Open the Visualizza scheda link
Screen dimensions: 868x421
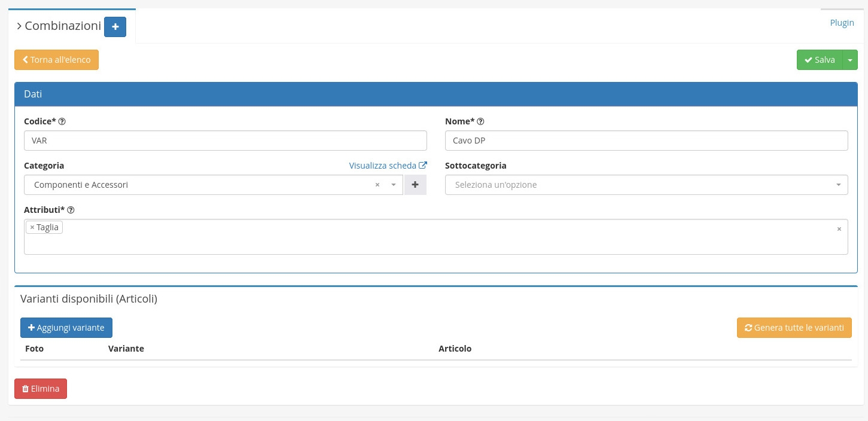(x=388, y=166)
